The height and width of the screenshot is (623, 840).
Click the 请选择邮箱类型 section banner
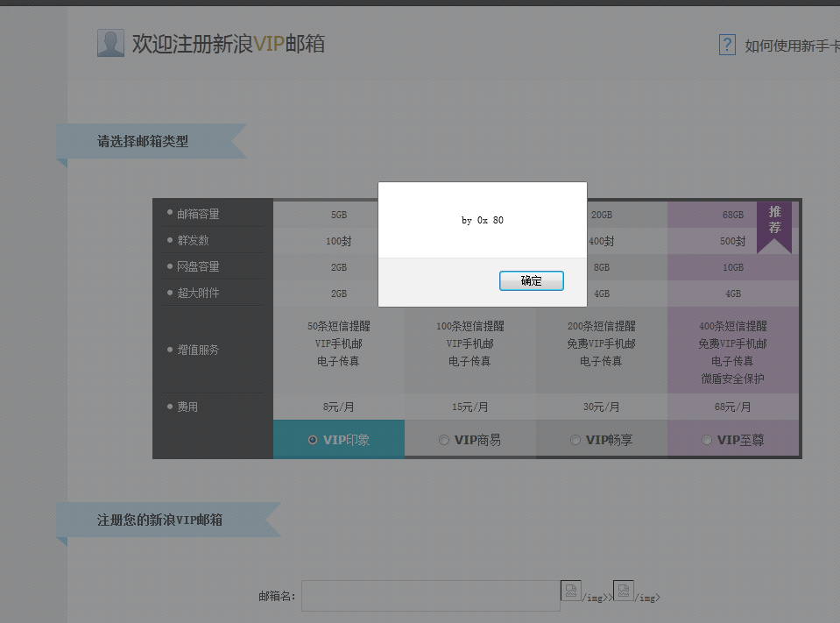point(152,141)
